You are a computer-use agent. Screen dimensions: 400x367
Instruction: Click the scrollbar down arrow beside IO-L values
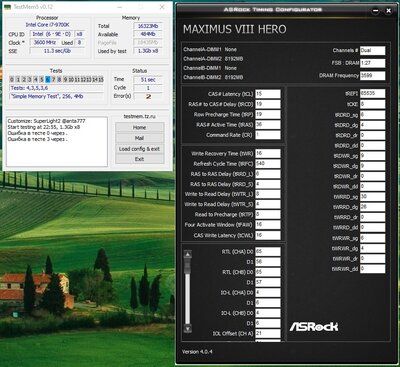(x=188, y=329)
